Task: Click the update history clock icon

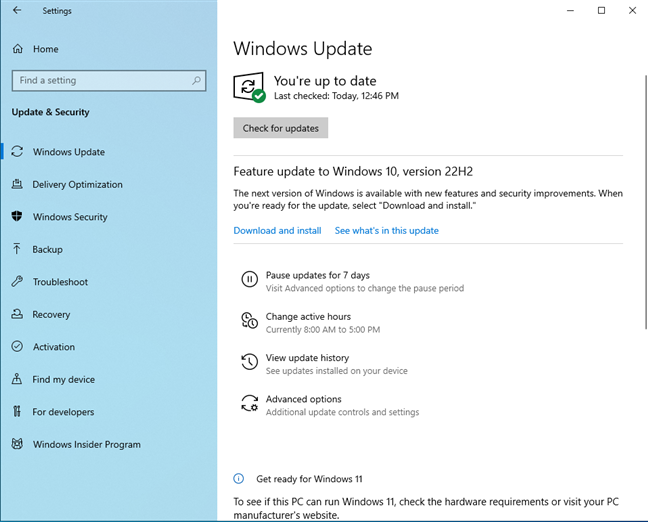Action: [249, 362]
